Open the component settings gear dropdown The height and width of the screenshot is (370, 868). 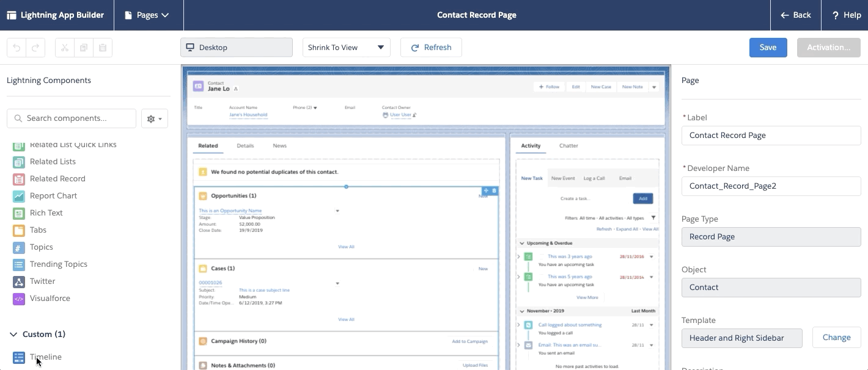click(x=155, y=118)
